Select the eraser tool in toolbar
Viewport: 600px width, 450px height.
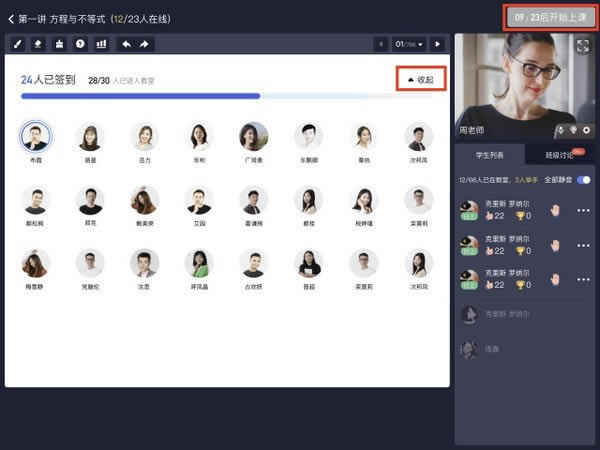point(38,44)
